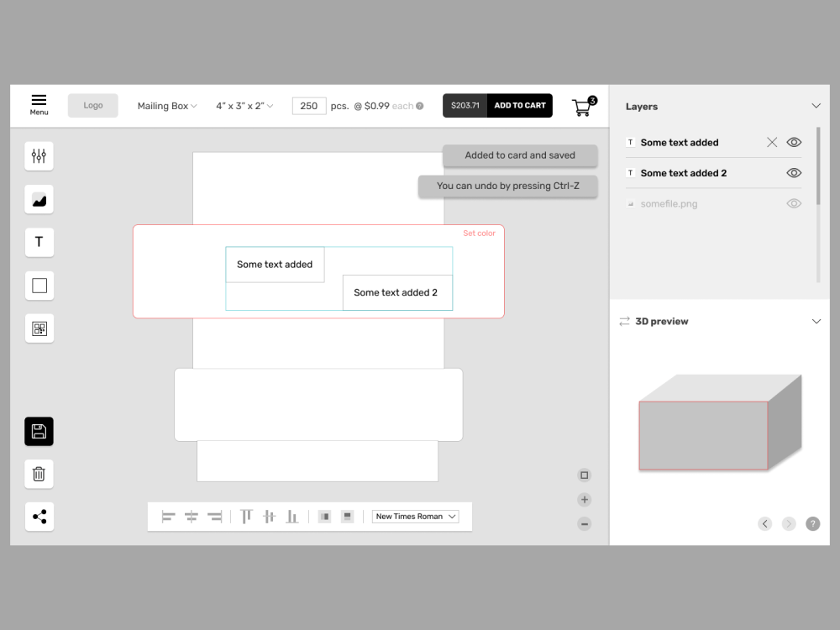Select the shape tool
This screenshot has height=630, width=840.
[x=39, y=285]
